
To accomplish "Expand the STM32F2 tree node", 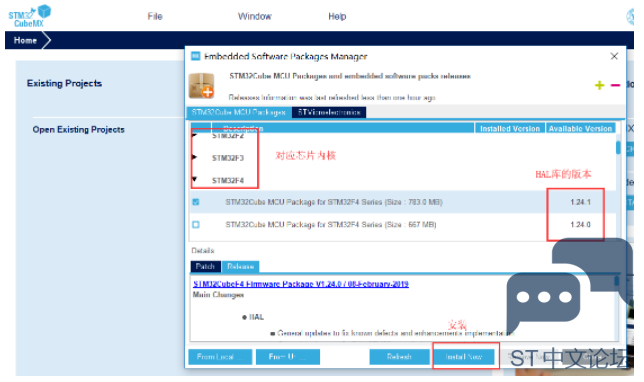I will coord(195,135).
